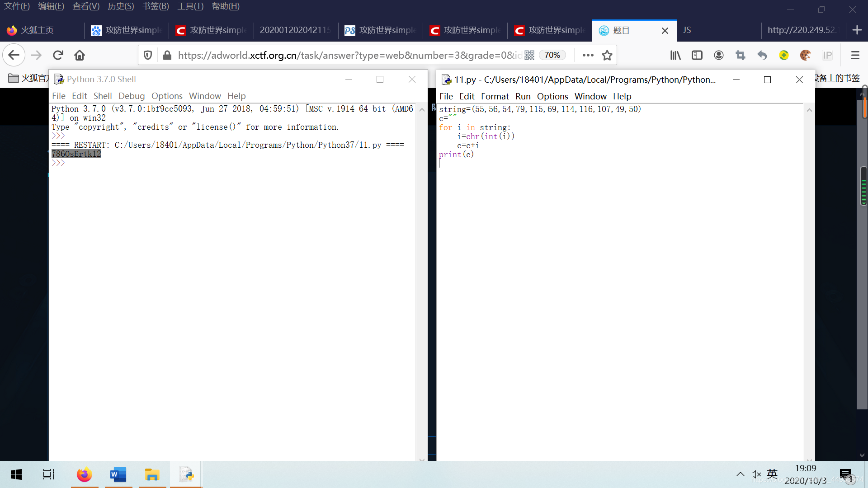Go to the Firefox home page
The width and height of the screenshot is (868, 488).
point(80,55)
